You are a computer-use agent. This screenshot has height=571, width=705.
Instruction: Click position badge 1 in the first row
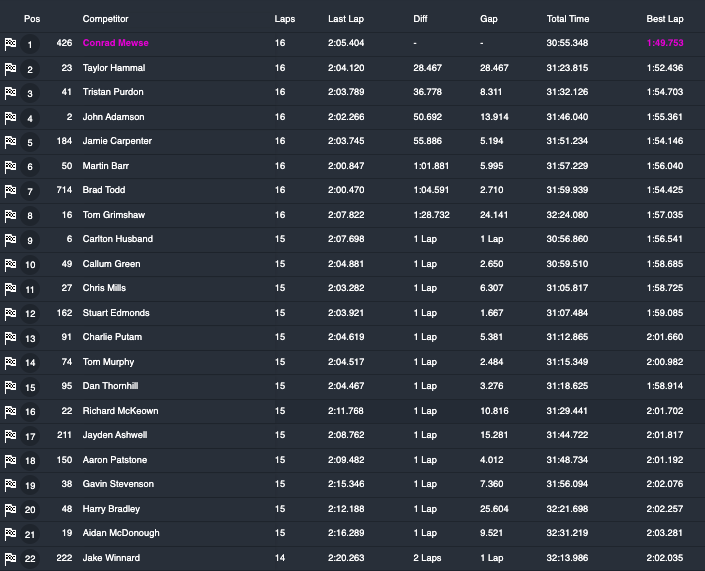(30, 44)
